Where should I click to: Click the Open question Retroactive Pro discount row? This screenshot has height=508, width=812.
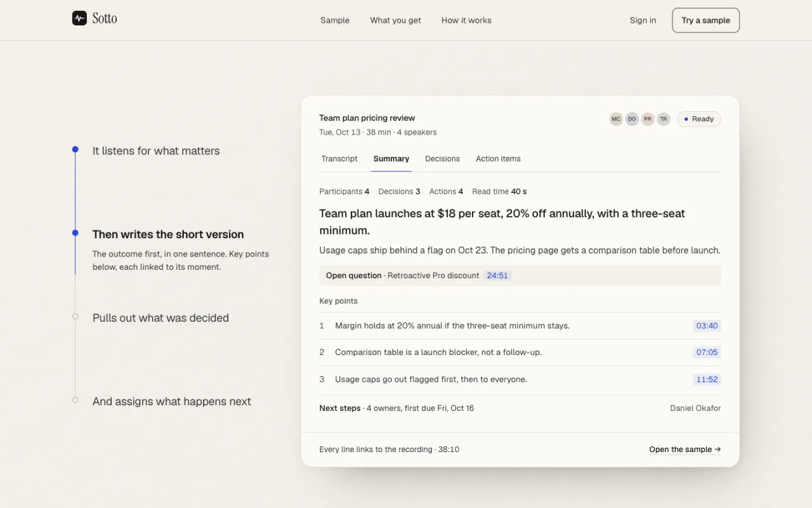[520, 276]
